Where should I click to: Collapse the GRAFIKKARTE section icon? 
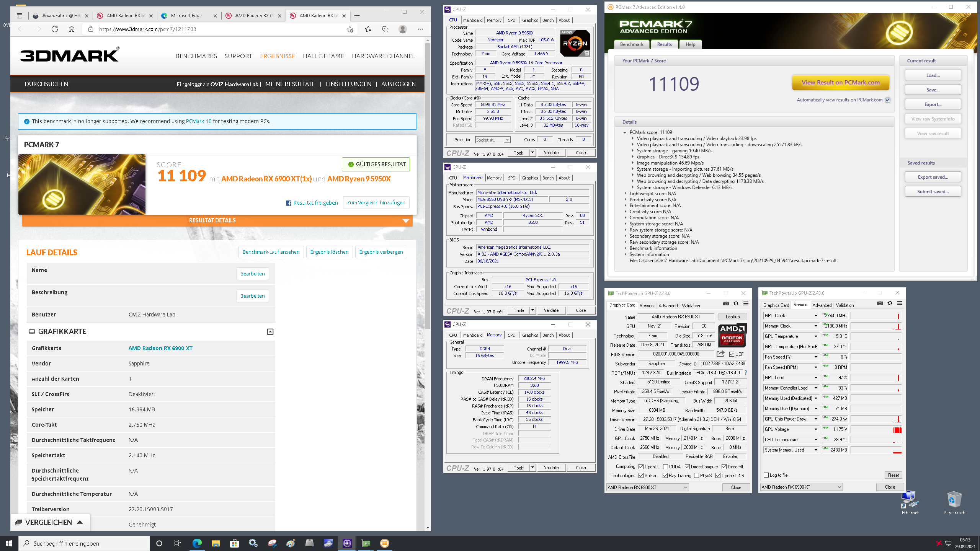point(270,332)
